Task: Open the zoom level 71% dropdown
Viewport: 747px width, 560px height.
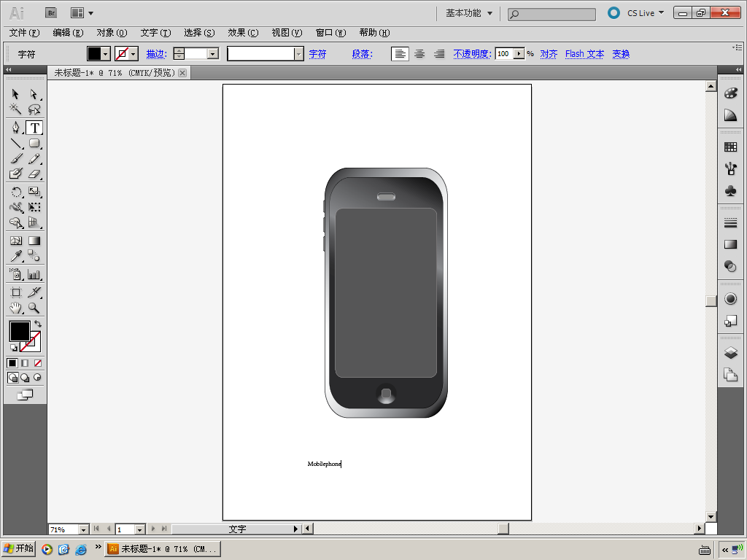Action: [x=83, y=529]
